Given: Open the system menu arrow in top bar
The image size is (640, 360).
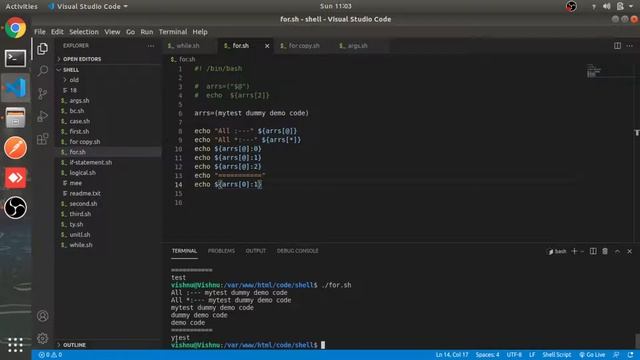Looking at the screenshot, I should click(x=631, y=6).
